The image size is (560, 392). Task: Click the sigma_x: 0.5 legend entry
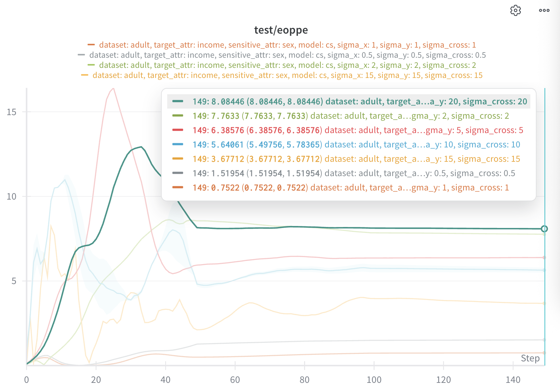(x=287, y=55)
